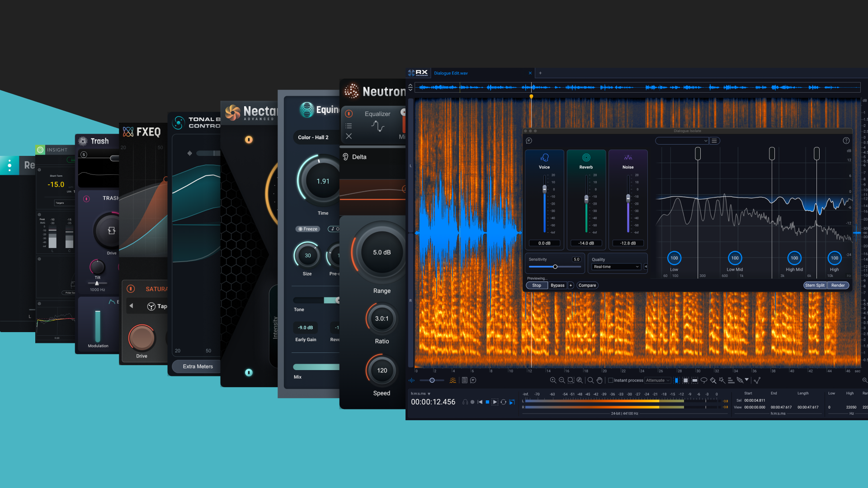
Task: Toggle the Trash module power button
Action: (x=86, y=198)
